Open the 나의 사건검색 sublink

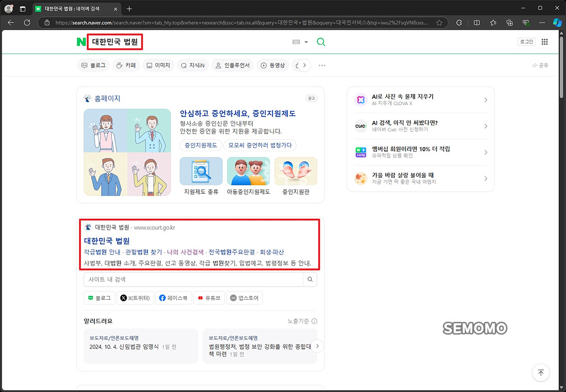click(185, 252)
